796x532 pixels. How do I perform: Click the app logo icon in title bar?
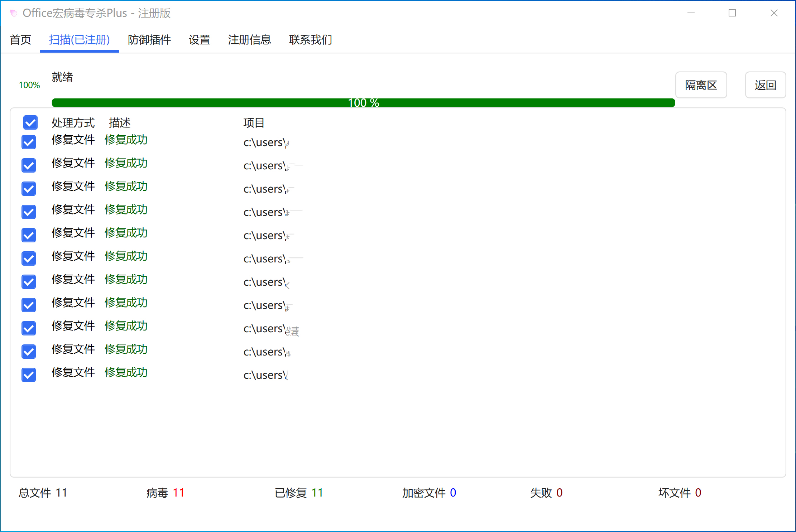tap(14, 13)
